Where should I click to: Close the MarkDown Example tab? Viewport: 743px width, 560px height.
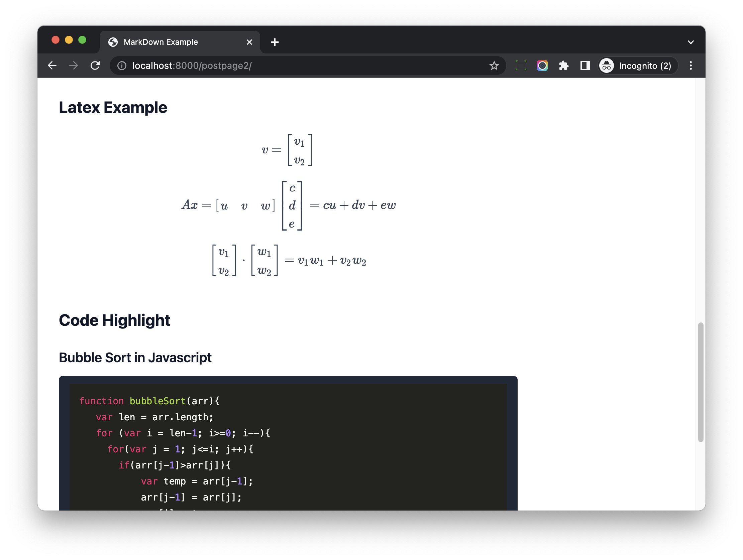[x=249, y=42]
